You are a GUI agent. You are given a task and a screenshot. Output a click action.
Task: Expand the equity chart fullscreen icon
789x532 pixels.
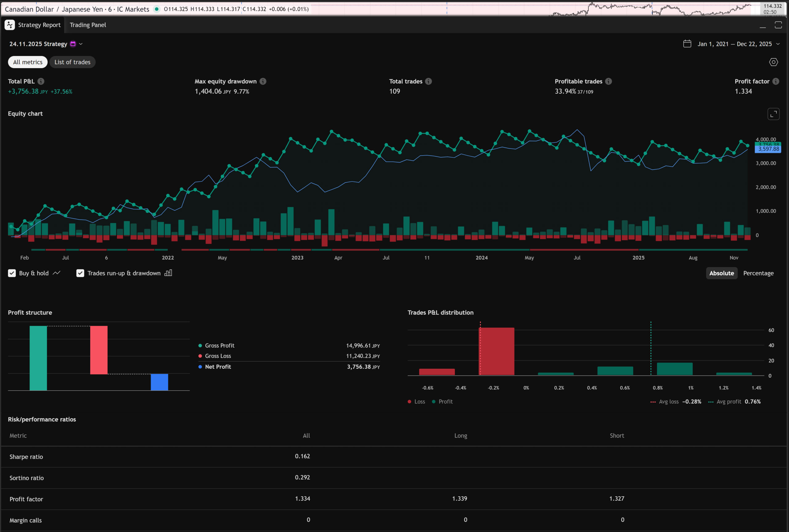click(773, 114)
